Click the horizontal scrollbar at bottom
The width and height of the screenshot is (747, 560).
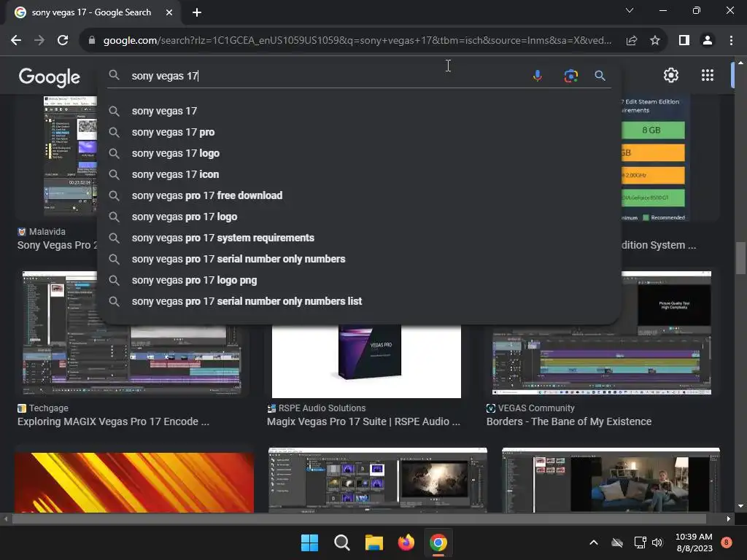tap(359, 518)
